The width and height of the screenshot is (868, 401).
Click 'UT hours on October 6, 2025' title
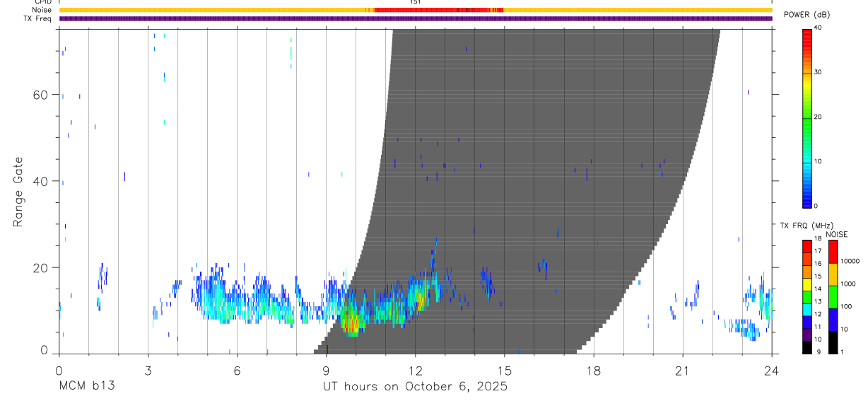click(x=415, y=386)
